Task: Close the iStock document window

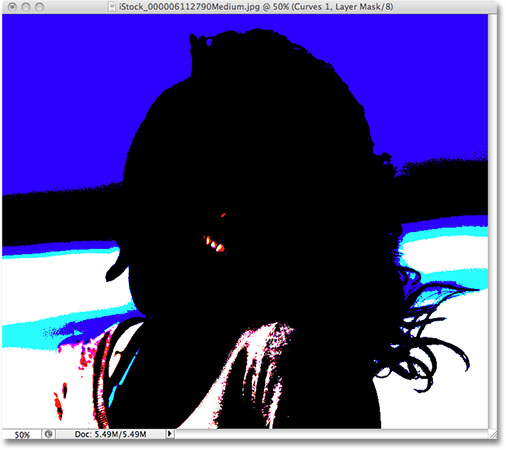Action: click(x=12, y=7)
